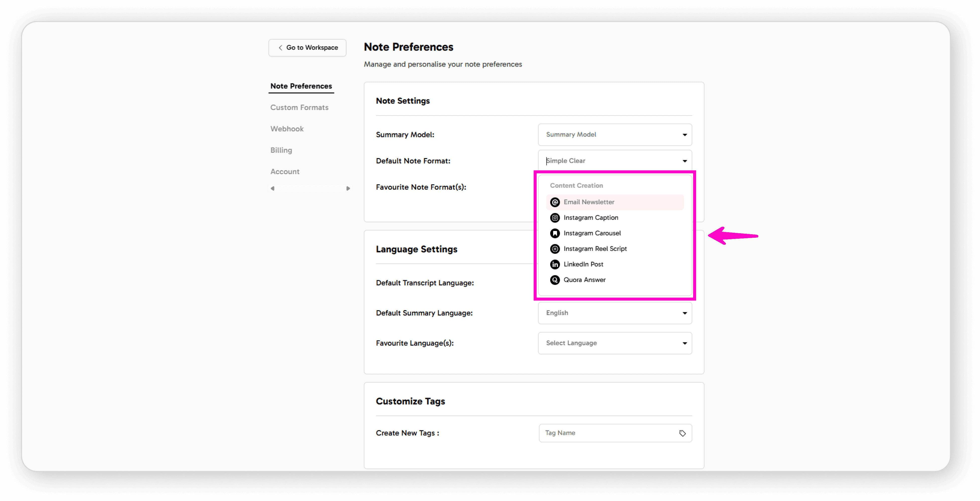The height and width of the screenshot is (501, 980).
Task: Click the Go to Workspace button
Action: point(307,48)
